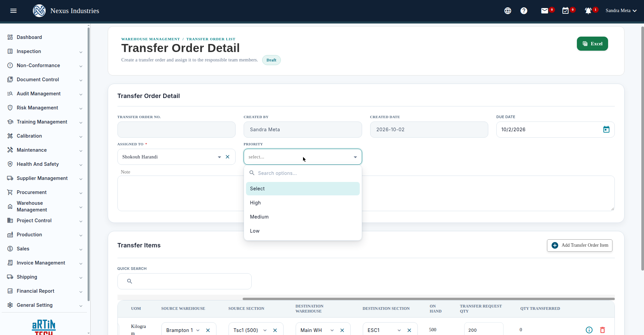Image resolution: width=644 pixels, height=335 pixels.
Task: Click the General Setting gear icon
Action: point(10,305)
